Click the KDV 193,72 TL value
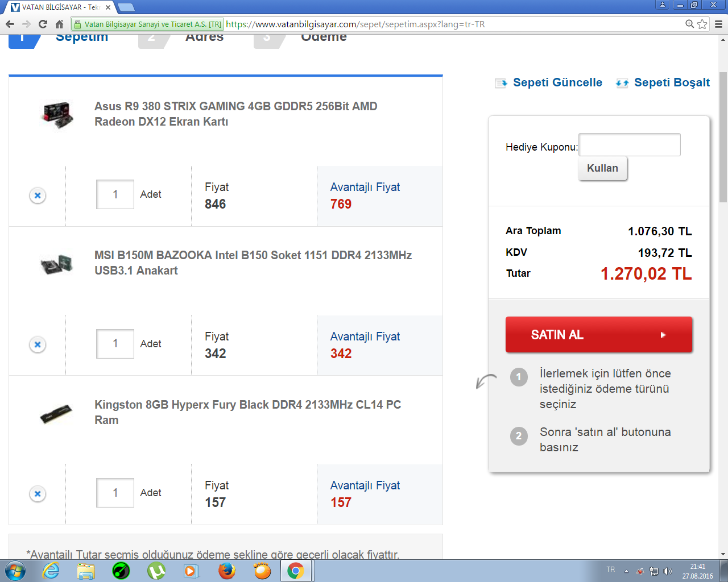 [665, 253]
